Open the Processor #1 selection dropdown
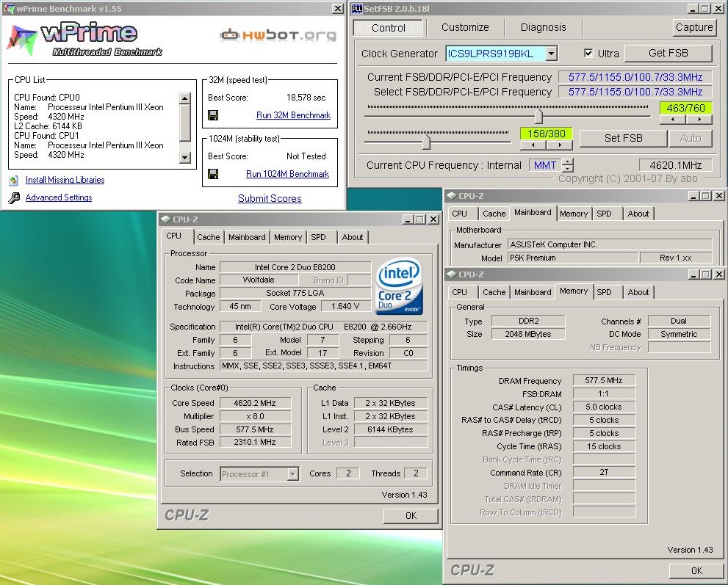 tap(292, 474)
